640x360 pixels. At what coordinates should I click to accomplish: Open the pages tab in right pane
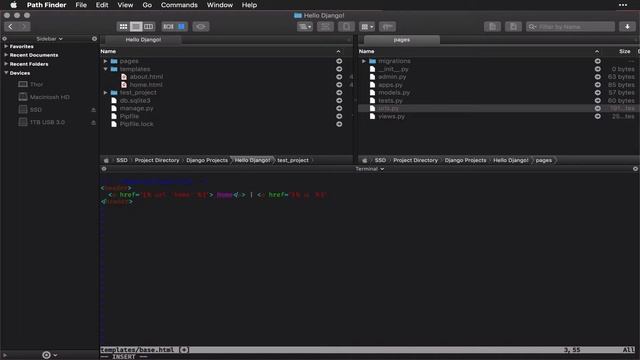[x=402, y=40]
